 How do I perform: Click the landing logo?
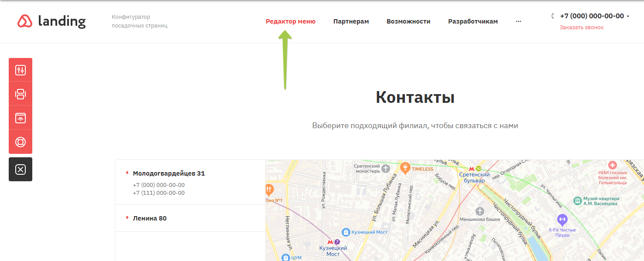point(51,21)
